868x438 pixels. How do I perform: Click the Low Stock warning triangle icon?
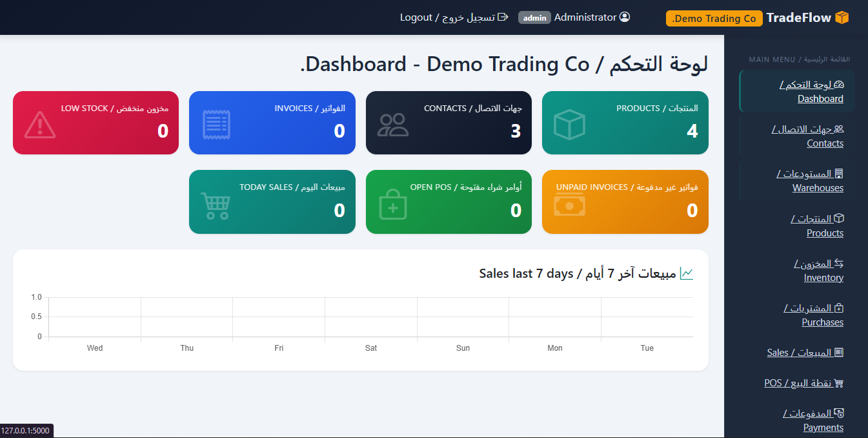[40, 125]
